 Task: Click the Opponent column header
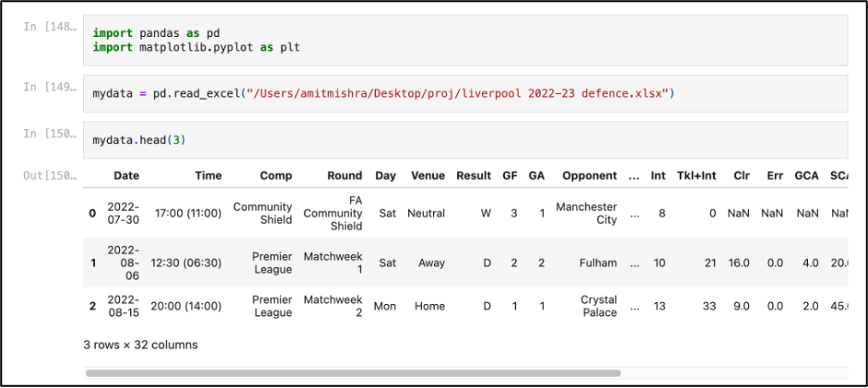click(589, 176)
